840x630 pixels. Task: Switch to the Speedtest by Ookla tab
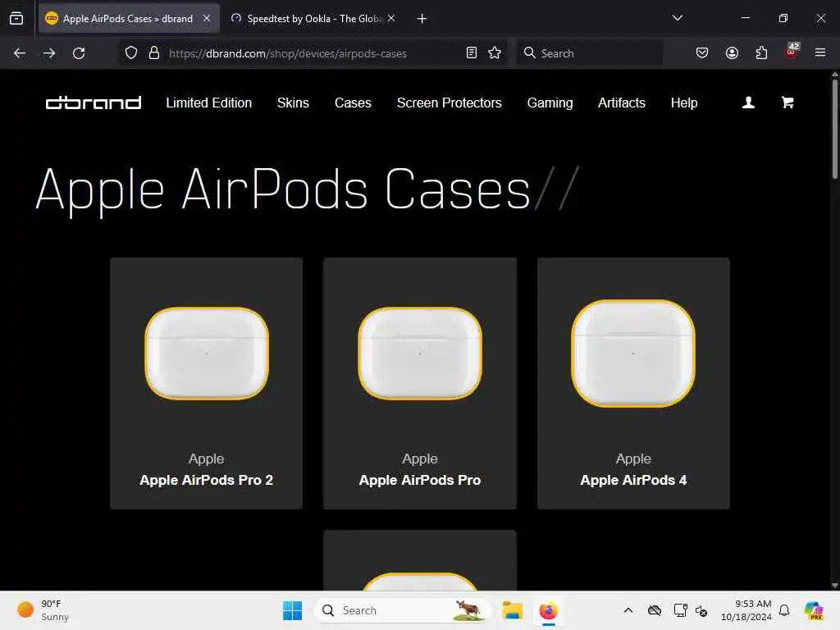(313, 18)
